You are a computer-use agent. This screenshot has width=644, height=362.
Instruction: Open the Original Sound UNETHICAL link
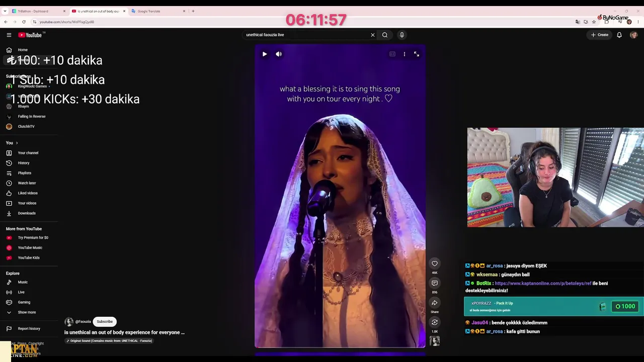click(x=109, y=341)
